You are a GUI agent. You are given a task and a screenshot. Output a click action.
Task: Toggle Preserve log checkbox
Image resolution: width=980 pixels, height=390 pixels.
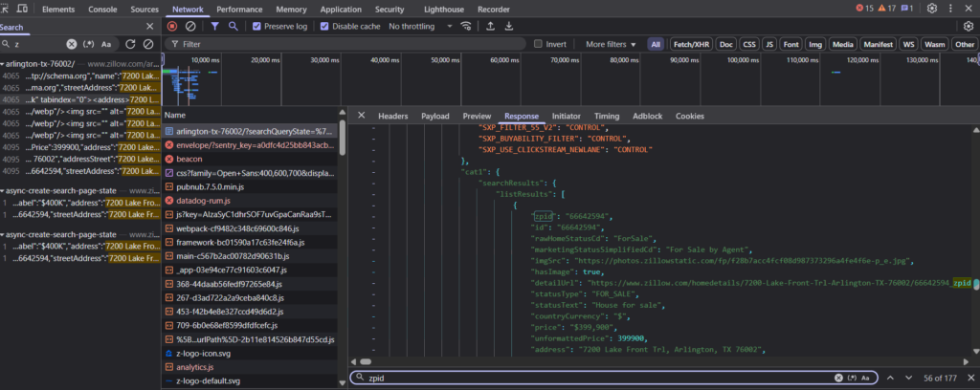pyautogui.click(x=256, y=26)
